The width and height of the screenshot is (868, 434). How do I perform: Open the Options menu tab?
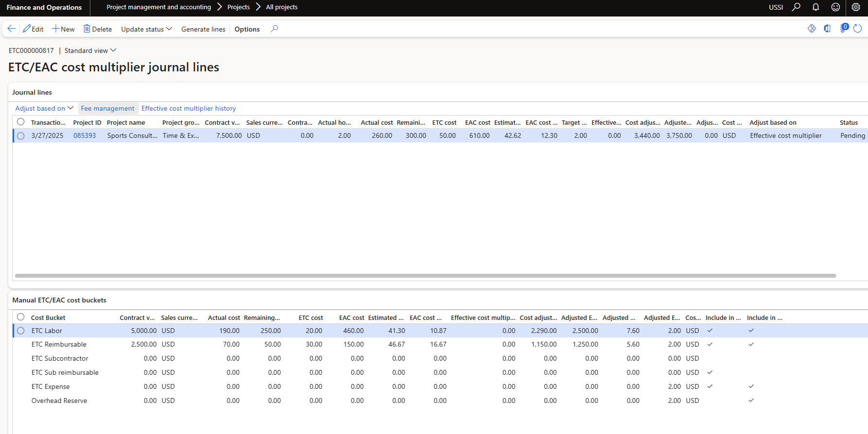(x=247, y=29)
